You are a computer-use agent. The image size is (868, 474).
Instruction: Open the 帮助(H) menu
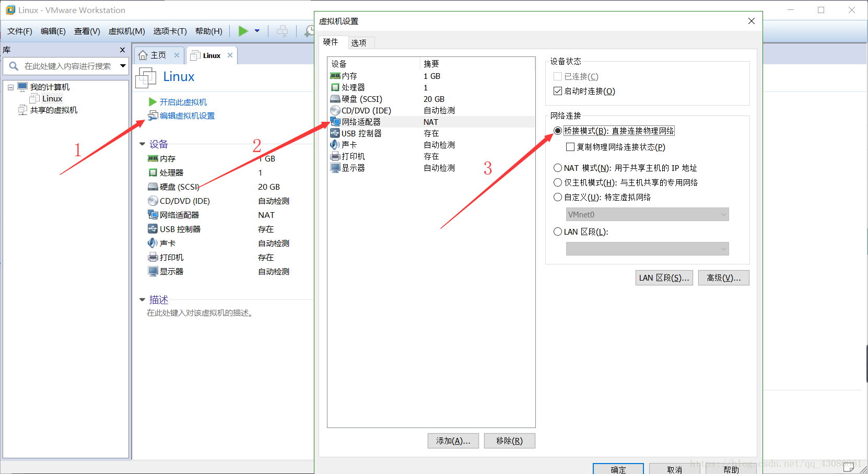[209, 31]
